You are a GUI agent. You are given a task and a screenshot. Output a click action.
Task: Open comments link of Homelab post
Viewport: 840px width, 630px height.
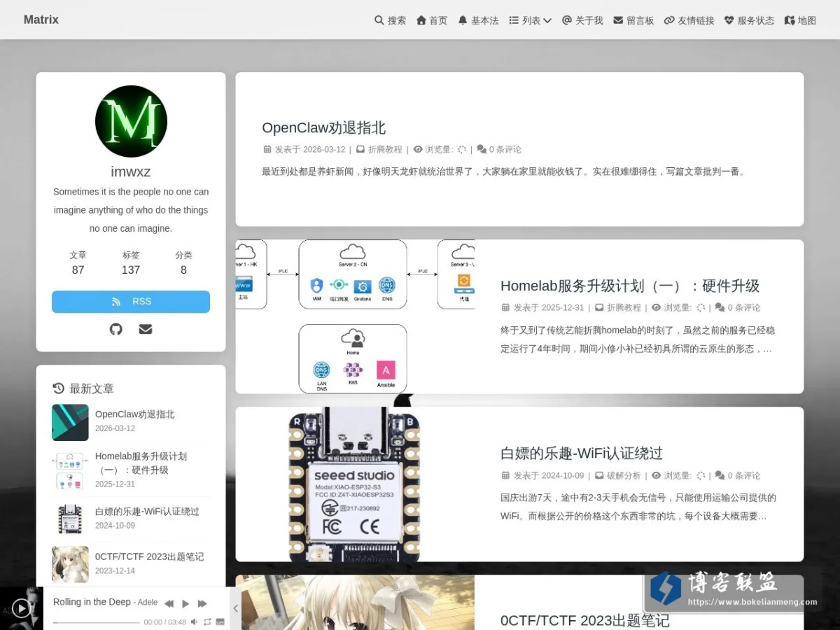743,307
